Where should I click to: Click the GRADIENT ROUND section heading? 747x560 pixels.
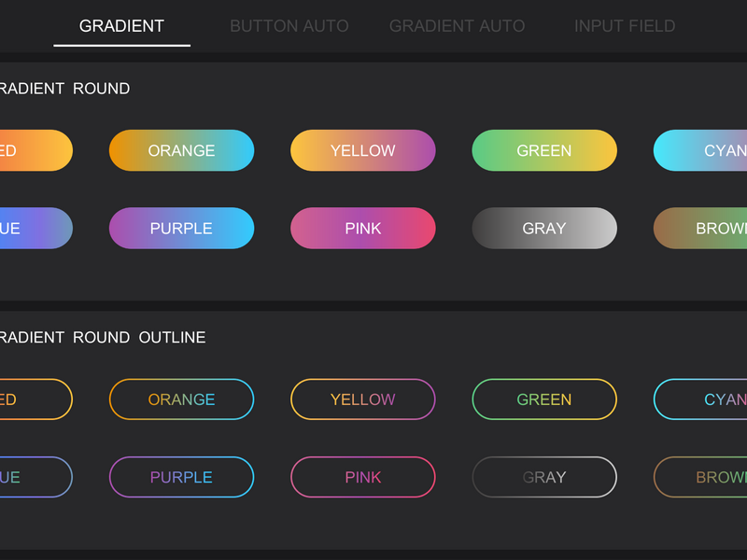click(x=64, y=88)
